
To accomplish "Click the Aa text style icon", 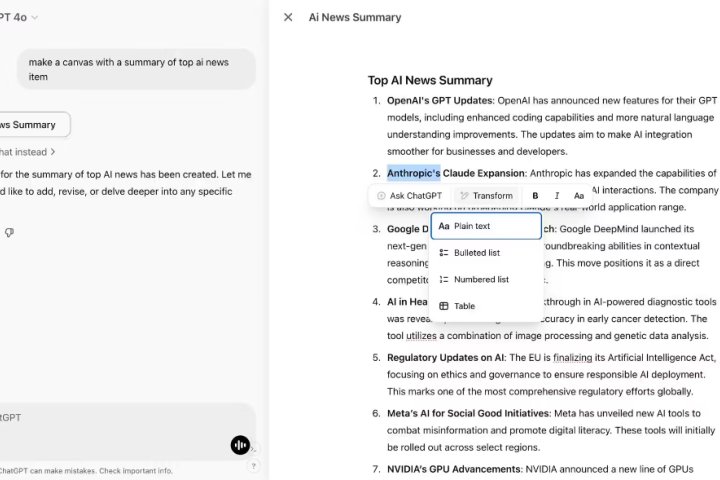I will coord(579,196).
